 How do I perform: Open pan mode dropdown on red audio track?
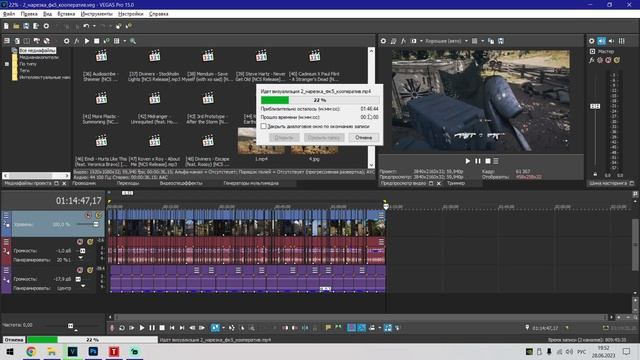[x=80, y=258]
